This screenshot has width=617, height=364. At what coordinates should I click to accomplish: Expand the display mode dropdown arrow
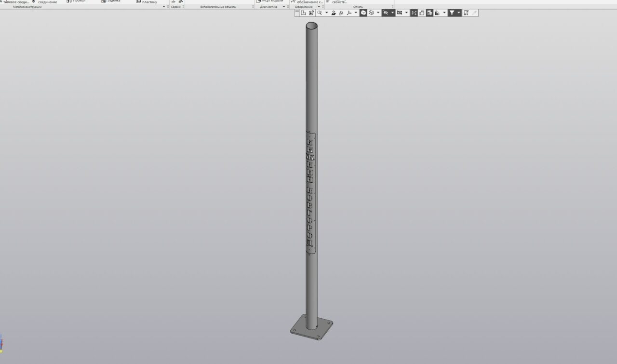coord(378,13)
